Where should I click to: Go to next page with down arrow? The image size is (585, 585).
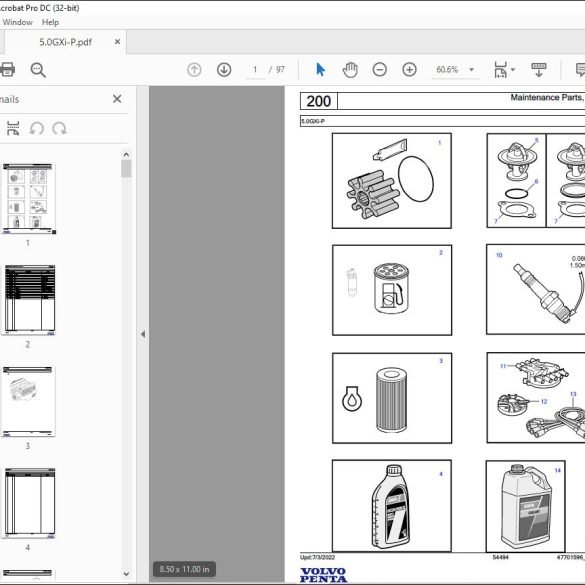(x=224, y=70)
